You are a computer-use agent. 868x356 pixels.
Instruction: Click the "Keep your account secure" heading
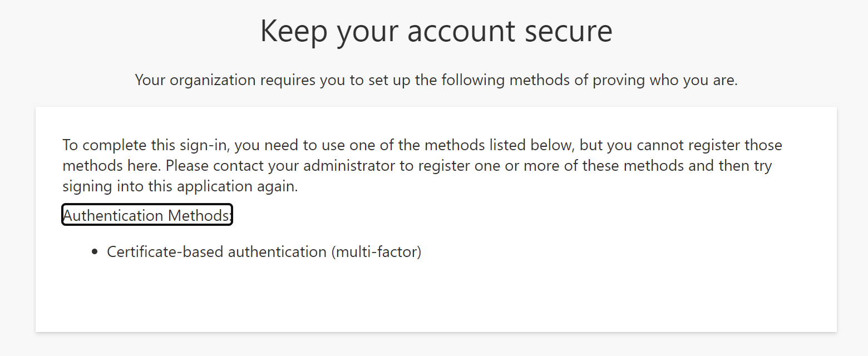436,32
